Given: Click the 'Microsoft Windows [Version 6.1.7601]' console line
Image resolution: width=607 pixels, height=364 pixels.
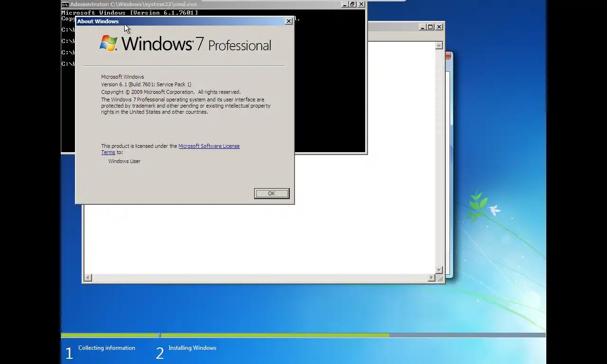Looking at the screenshot, I should (130, 13).
